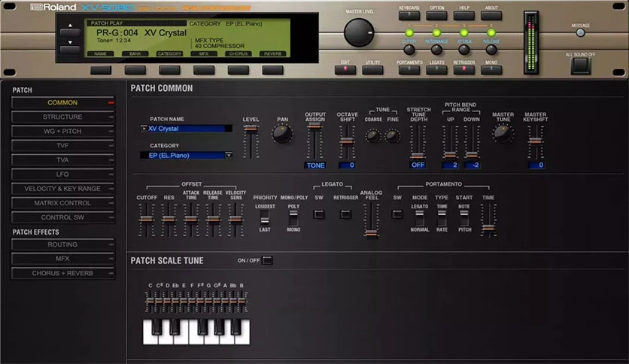Viewport: 629px width, 364px height.
Task: Open the VELOCITY & KEY RANGE tab
Action: coord(62,189)
